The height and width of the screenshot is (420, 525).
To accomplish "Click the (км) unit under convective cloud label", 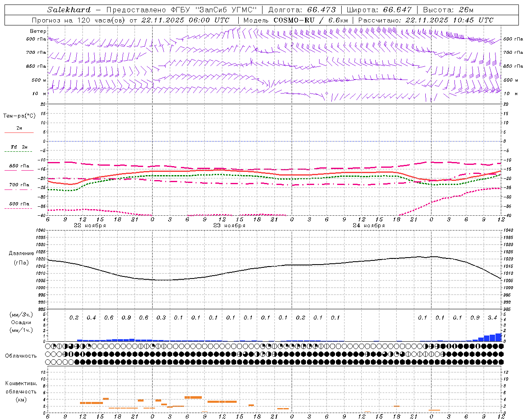I will [x=21, y=399].
